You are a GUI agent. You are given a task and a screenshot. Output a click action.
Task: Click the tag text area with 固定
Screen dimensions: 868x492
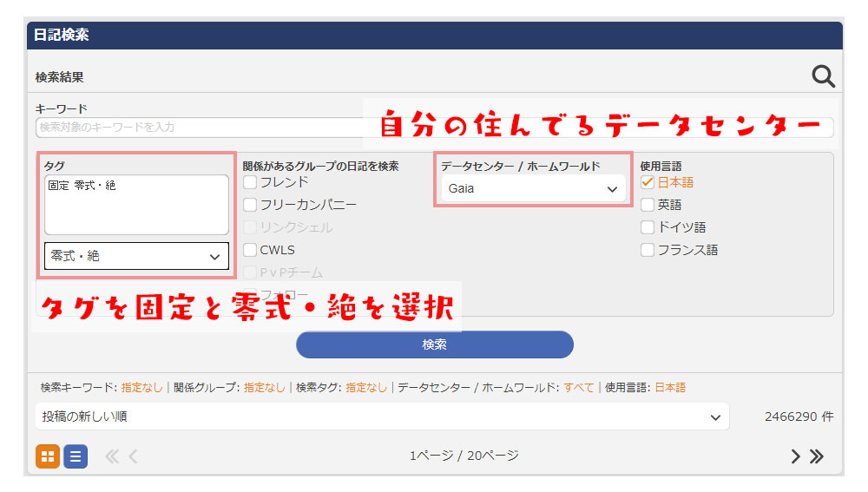coord(136,205)
